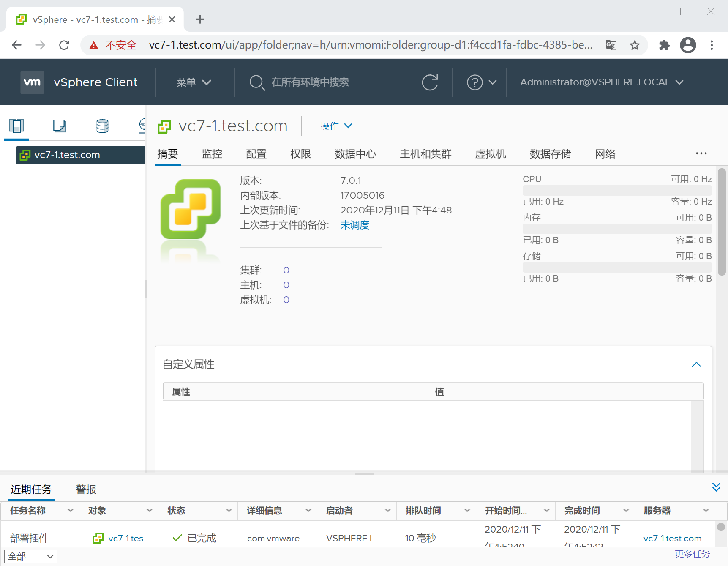Image resolution: width=728 pixels, height=566 pixels.
Task: Open the Chrome profile avatar icon
Action: tap(688, 45)
